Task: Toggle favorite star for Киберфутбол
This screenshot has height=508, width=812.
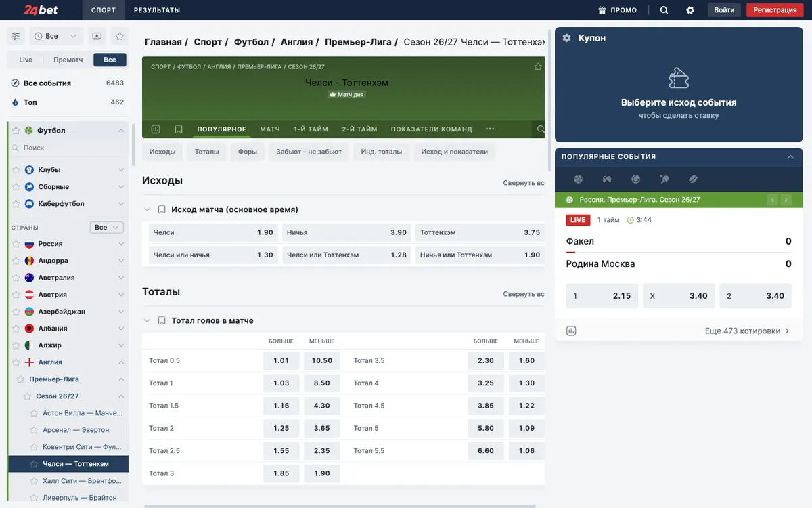Action: click(16, 204)
